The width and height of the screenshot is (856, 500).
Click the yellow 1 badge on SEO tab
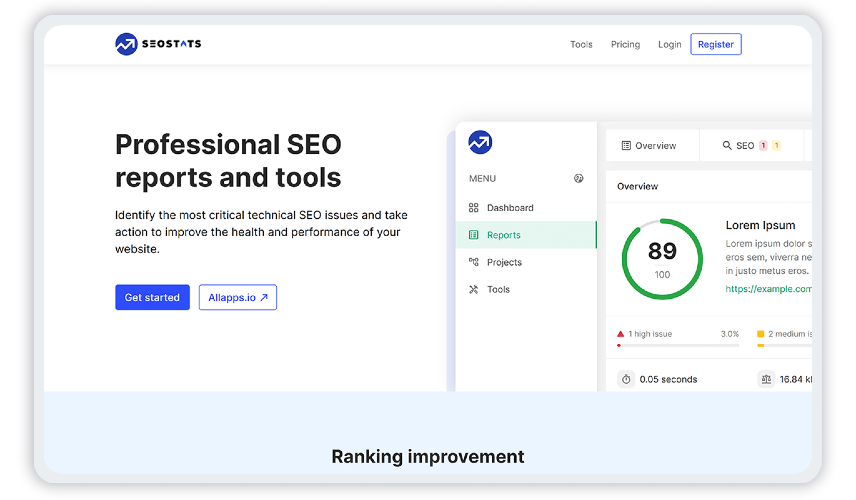776,145
